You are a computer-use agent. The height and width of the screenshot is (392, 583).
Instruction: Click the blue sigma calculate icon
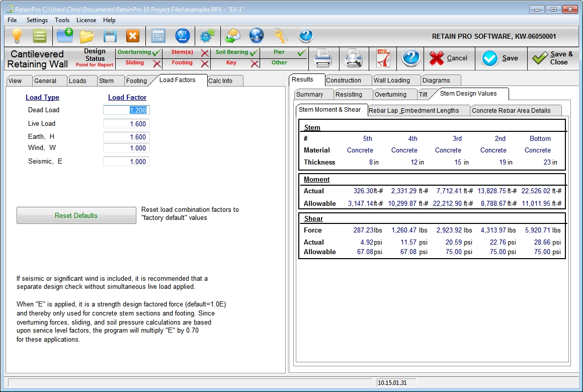pos(183,36)
